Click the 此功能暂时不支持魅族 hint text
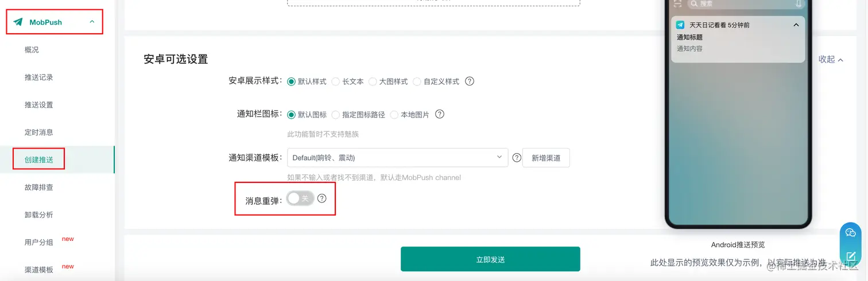 click(x=323, y=134)
